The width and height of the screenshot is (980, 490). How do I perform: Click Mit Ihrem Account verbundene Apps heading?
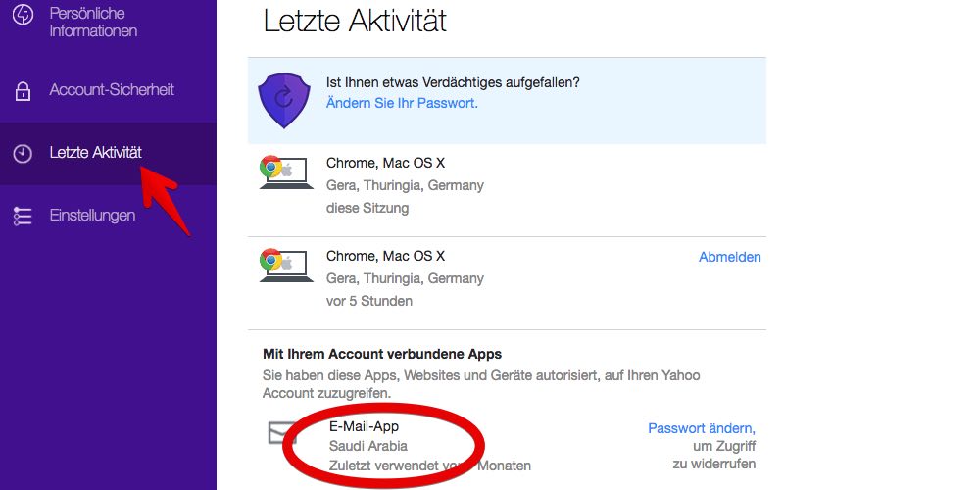pos(382,355)
